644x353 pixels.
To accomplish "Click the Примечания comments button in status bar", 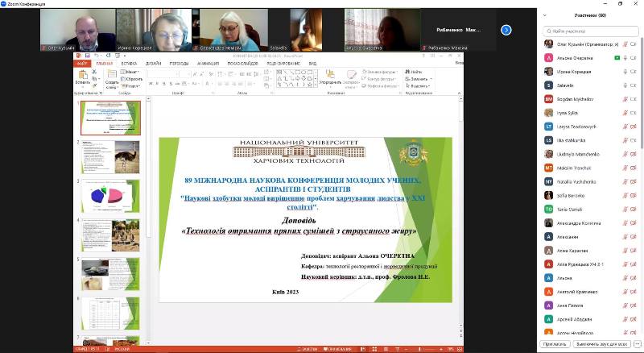I will pos(337,349).
